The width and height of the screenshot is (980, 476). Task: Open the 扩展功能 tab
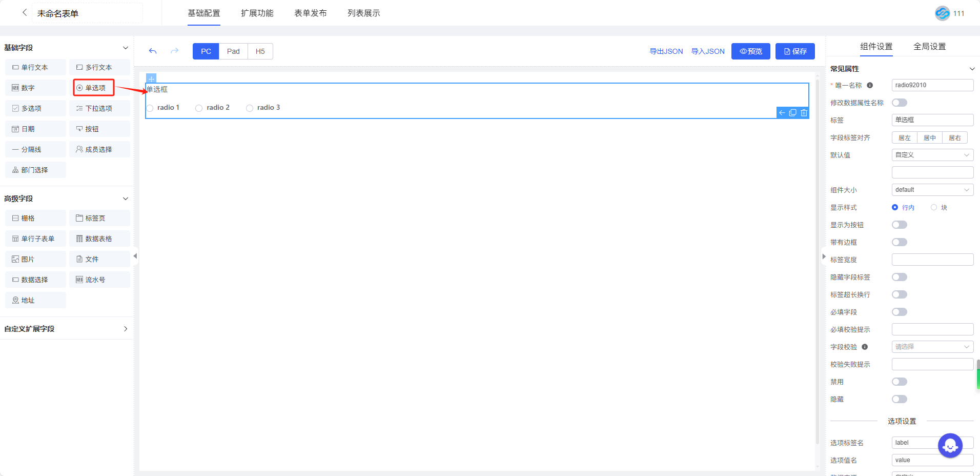257,13
